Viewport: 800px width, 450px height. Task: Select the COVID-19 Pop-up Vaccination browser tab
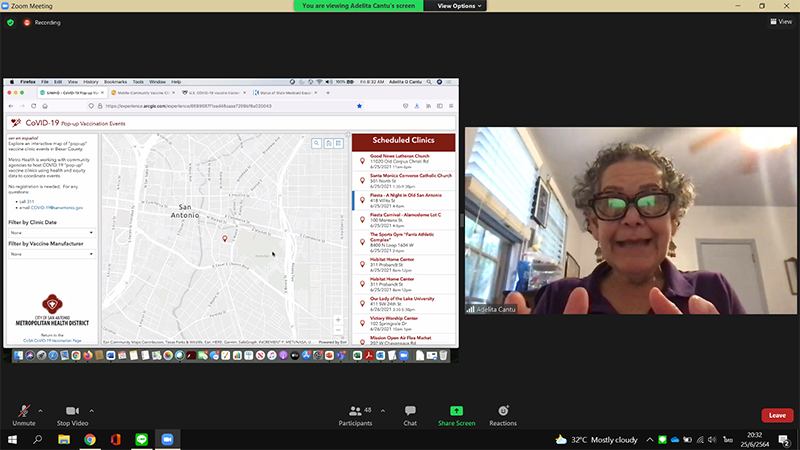click(x=71, y=93)
